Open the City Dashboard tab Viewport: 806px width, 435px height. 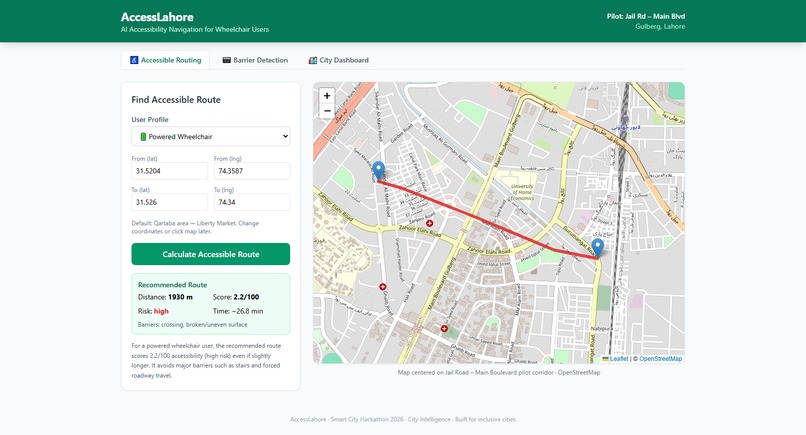pos(339,60)
